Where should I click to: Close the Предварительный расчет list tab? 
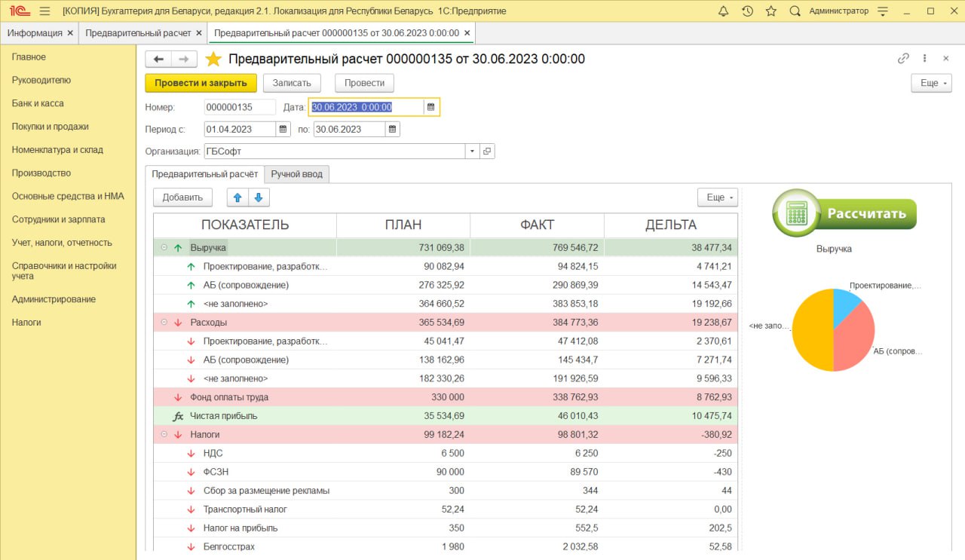199,33
